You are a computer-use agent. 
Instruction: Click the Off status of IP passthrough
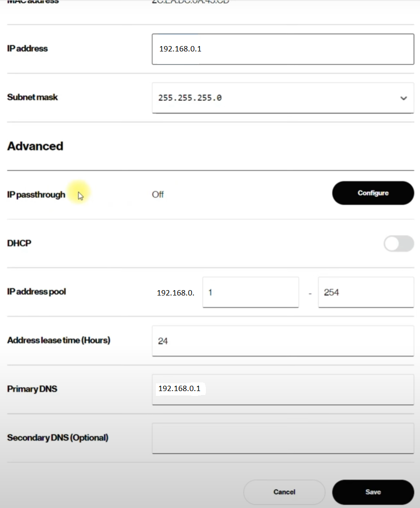tap(158, 195)
